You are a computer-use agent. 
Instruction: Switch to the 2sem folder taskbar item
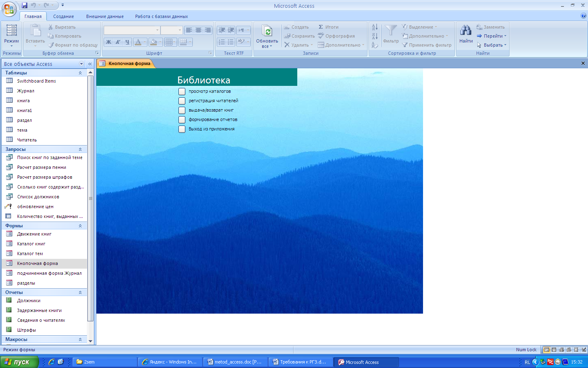pyautogui.click(x=106, y=362)
